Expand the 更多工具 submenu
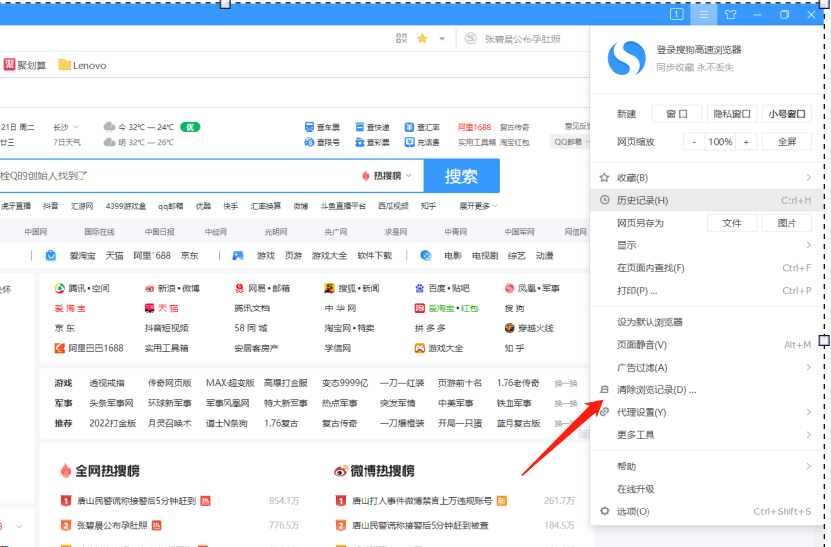The image size is (831, 547). 700,434
